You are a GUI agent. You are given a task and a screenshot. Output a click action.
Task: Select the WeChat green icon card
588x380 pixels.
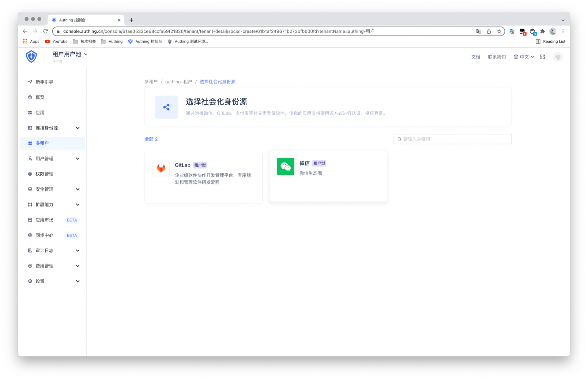pos(285,166)
